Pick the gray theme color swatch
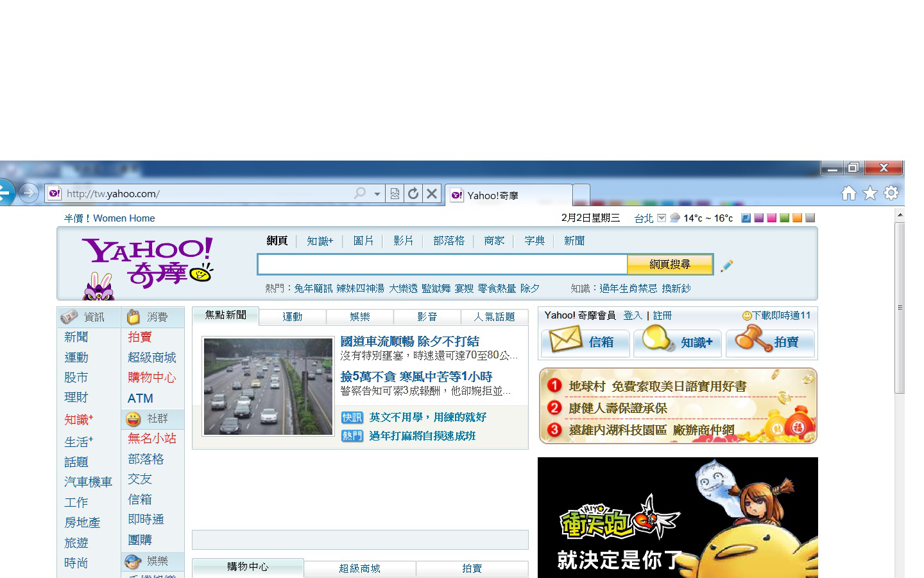This screenshot has width=924, height=578. tap(810, 218)
